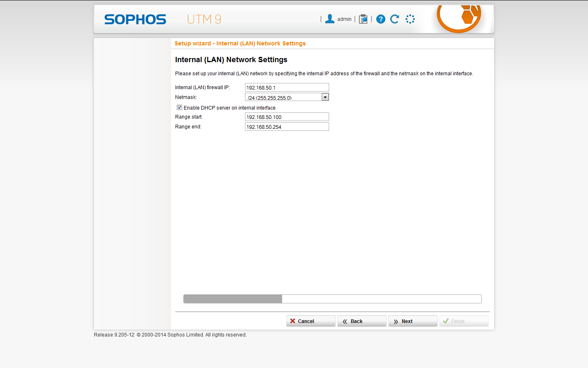Image resolution: width=588 pixels, height=368 pixels.
Task: Disable DHCP server on internal interface checkbox
Action: click(179, 108)
